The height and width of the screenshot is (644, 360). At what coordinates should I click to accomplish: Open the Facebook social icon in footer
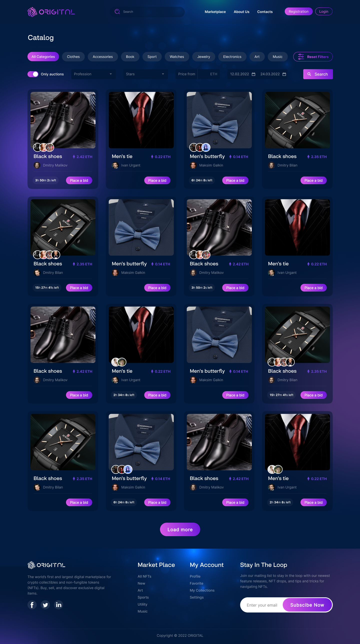pyautogui.click(x=32, y=605)
